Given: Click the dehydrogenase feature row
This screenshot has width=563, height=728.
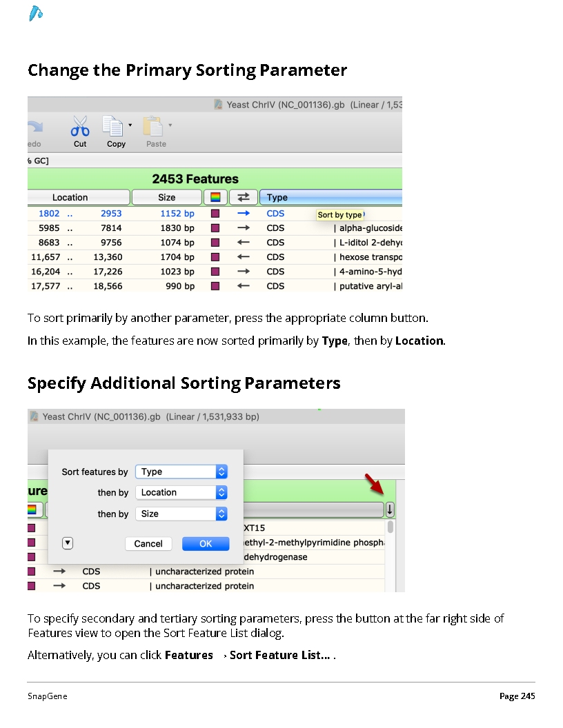Looking at the screenshot, I should tap(314, 557).
